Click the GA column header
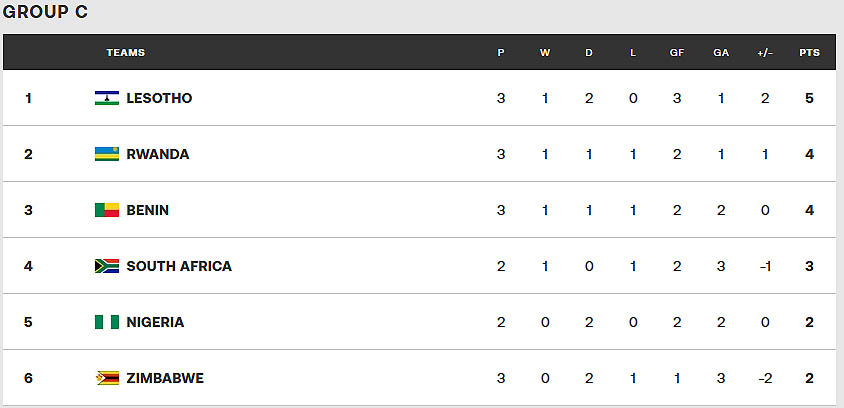Image resolution: width=844 pixels, height=408 pixels. pyautogui.click(x=721, y=53)
